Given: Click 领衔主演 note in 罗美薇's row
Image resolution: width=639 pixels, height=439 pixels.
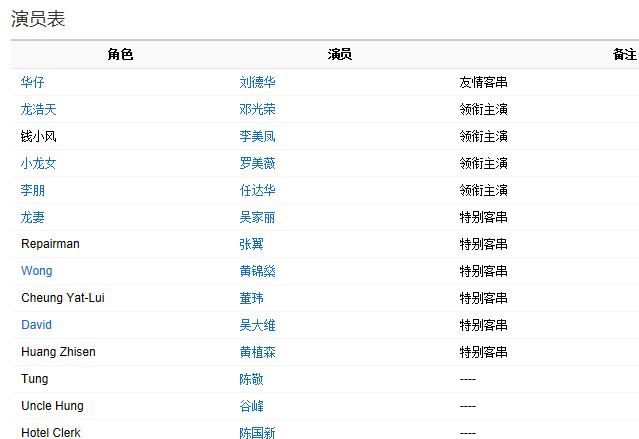Looking at the screenshot, I should [x=483, y=163].
